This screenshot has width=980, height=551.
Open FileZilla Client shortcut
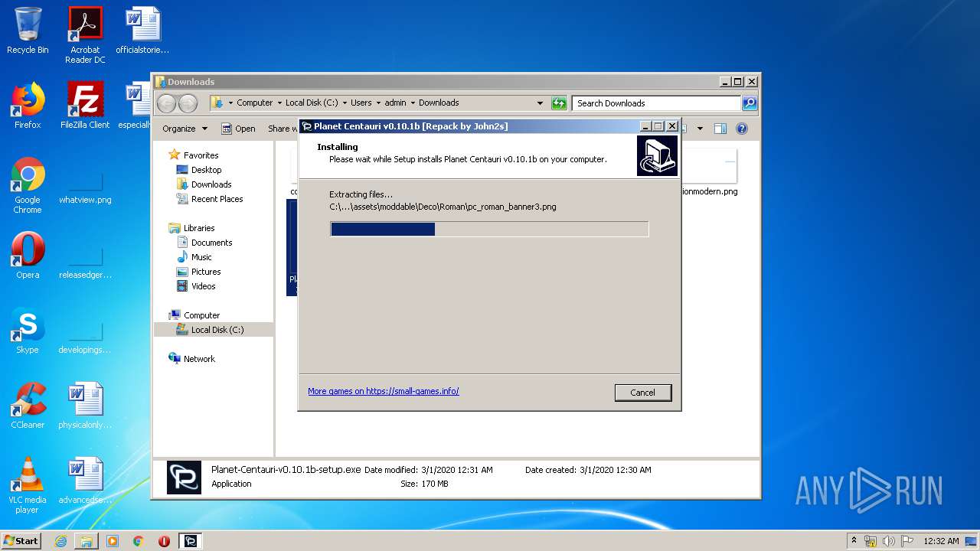tap(85, 106)
